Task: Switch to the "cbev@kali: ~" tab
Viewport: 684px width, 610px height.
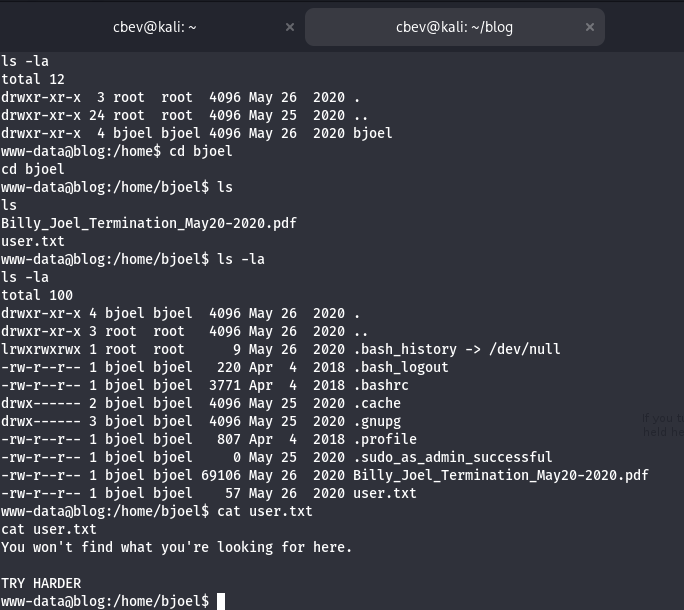Action: 154,27
